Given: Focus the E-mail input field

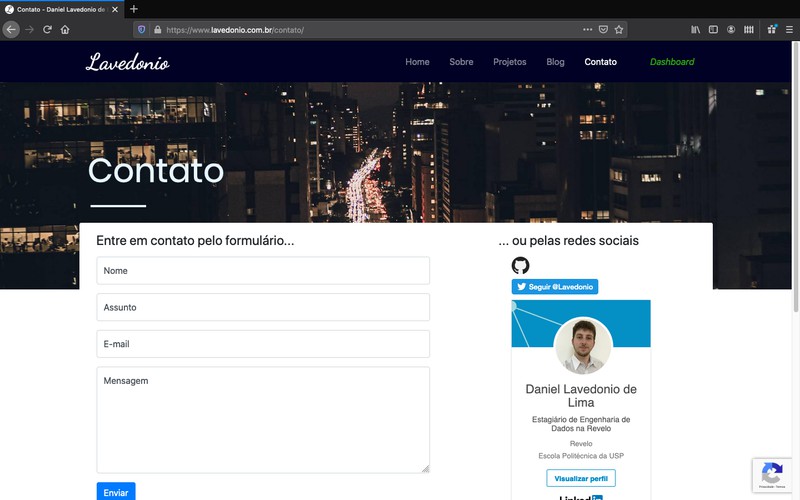Looking at the screenshot, I should (x=263, y=344).
